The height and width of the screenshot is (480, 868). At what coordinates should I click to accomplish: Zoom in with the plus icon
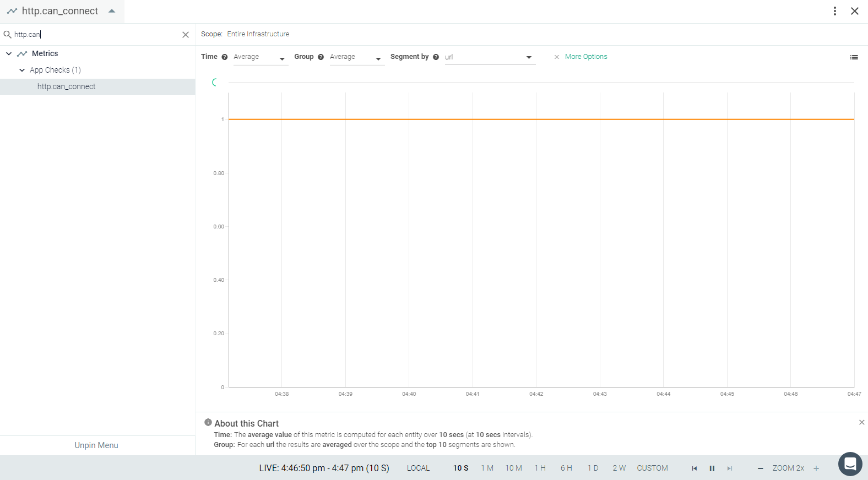pyautogui.click(x=816, y=468)
